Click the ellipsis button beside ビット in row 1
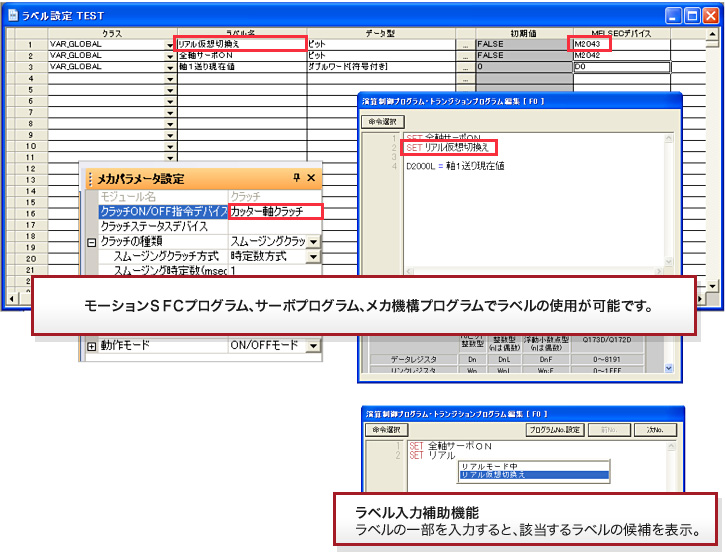The height and width of the screenshot is (556, 725). point(465,45)
